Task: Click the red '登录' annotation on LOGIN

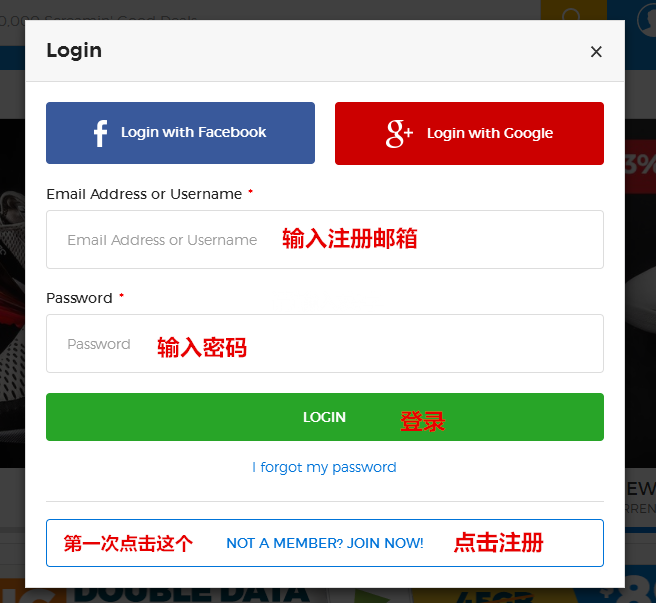Action: [423, 421]
